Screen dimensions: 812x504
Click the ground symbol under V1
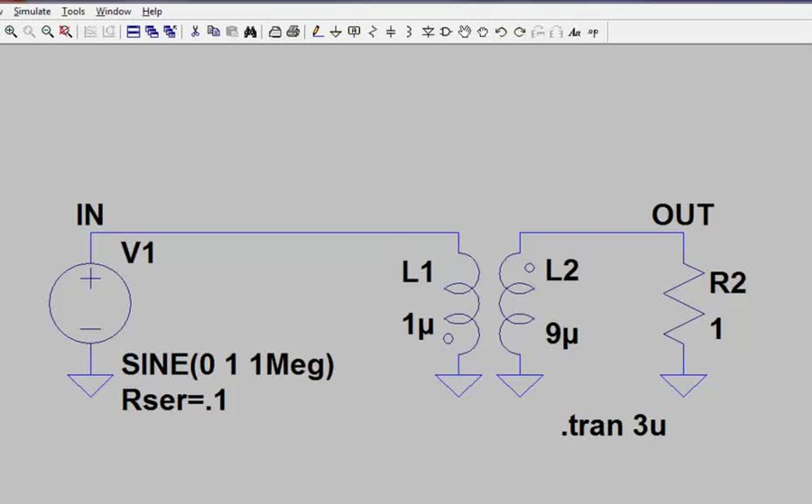(x=90, y=386)
